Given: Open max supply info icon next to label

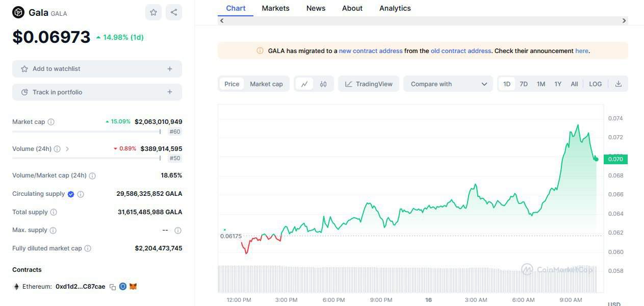Looking at the screenshot, I should coord(54,231).
